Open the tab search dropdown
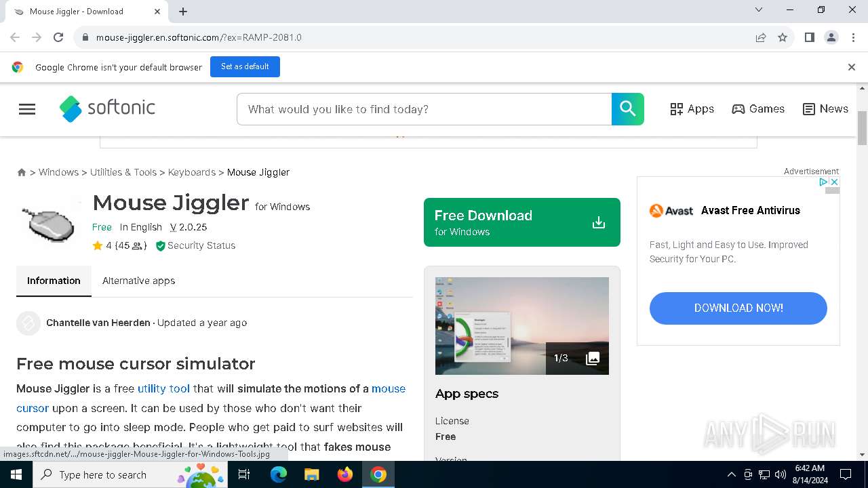Viewport: 868px width, 488px height. (759, 10)
